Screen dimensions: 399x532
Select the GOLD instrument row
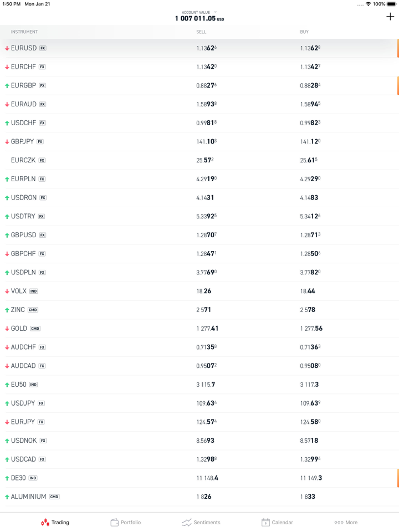pyautogui.click(x=19, y=328)
